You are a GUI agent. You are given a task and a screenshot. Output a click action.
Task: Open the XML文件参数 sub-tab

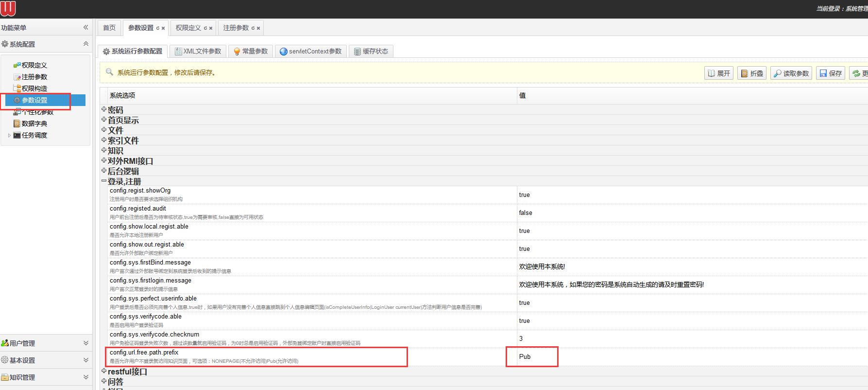[x=198, y=51]
